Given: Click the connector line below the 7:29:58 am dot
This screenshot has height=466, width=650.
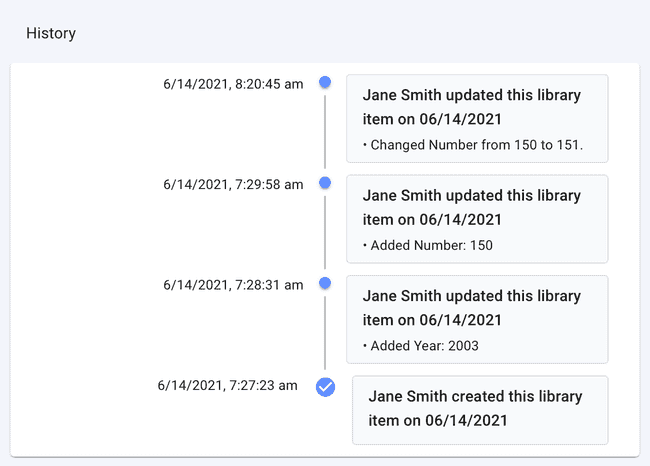Looking at the screenshot, I should tap(325, 231).
